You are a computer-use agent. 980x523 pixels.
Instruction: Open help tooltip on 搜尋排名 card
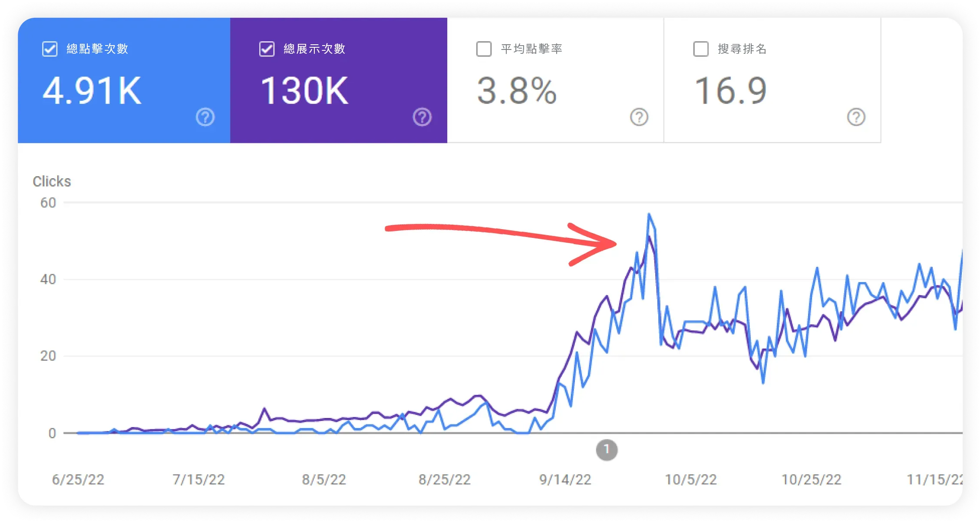(x=855, y=117)
